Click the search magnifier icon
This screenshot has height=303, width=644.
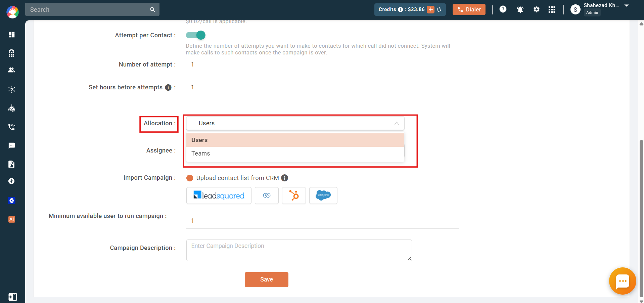coord(152,9)
